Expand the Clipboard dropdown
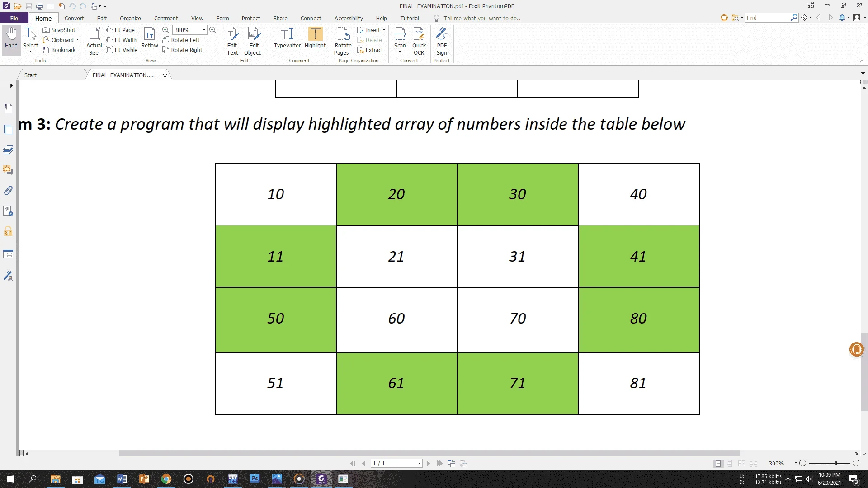868x488 pixels. tap(77, 40)
